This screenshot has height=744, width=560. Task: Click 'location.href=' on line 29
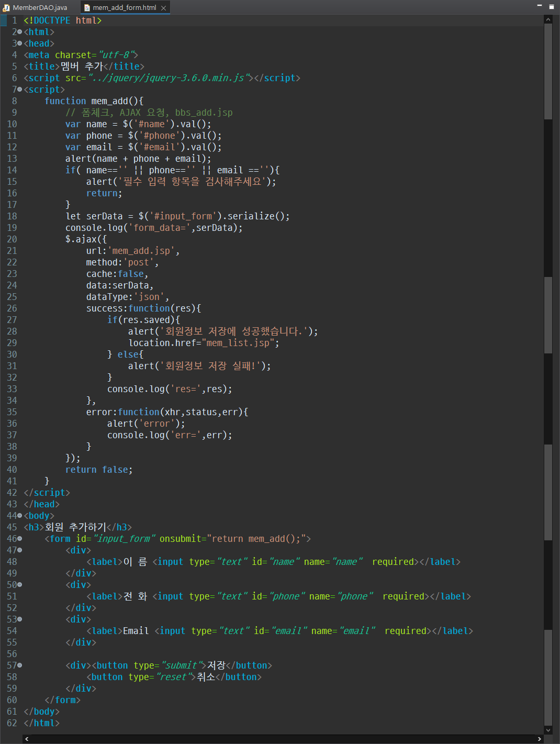point(165,343)
